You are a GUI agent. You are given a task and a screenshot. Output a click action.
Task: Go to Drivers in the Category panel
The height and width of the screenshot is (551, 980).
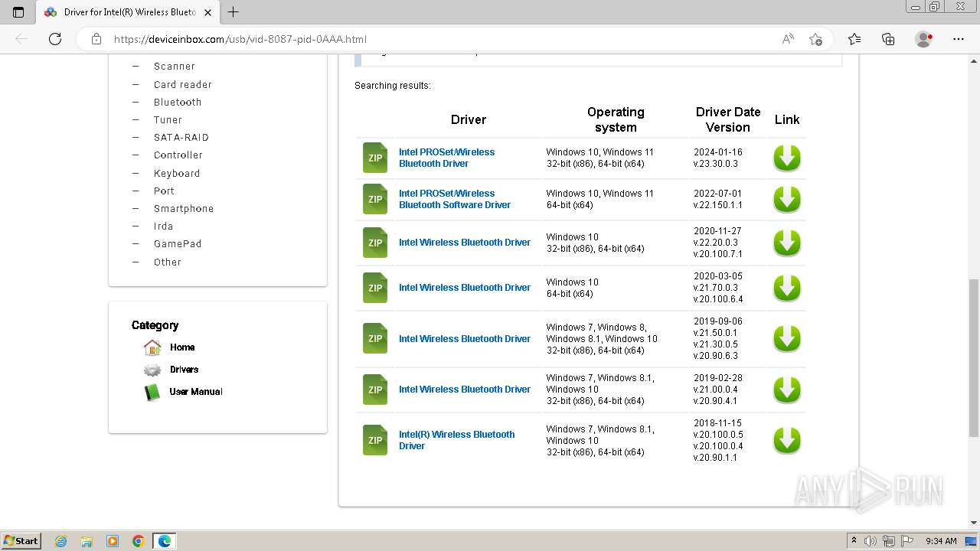[x=184, y=370]
